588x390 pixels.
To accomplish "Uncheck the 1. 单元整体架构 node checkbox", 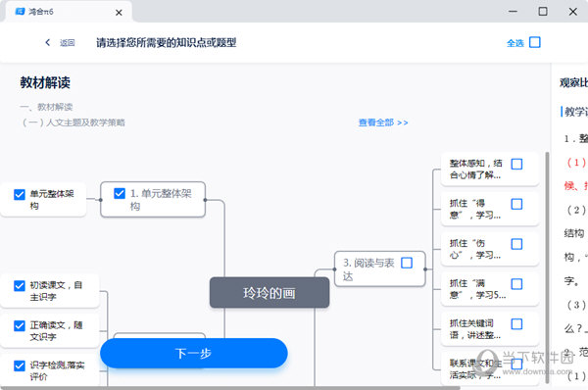I will (120, 193).
